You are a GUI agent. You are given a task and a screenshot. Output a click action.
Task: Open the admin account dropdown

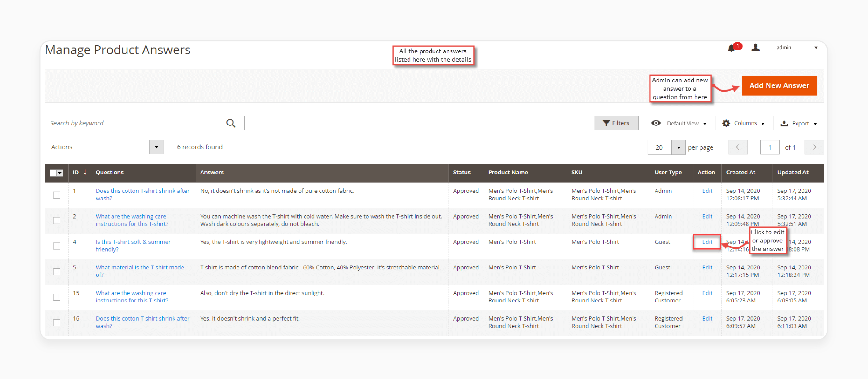816,48
